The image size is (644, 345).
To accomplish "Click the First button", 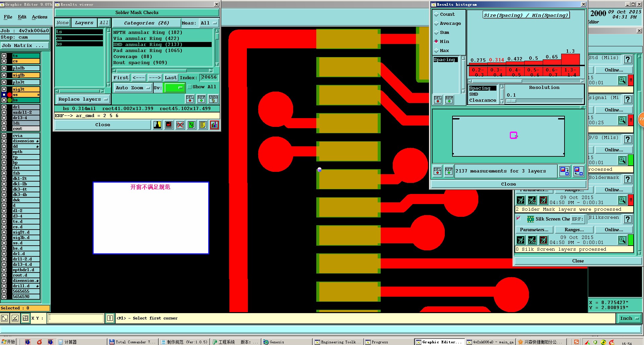I will pos(121,78).
